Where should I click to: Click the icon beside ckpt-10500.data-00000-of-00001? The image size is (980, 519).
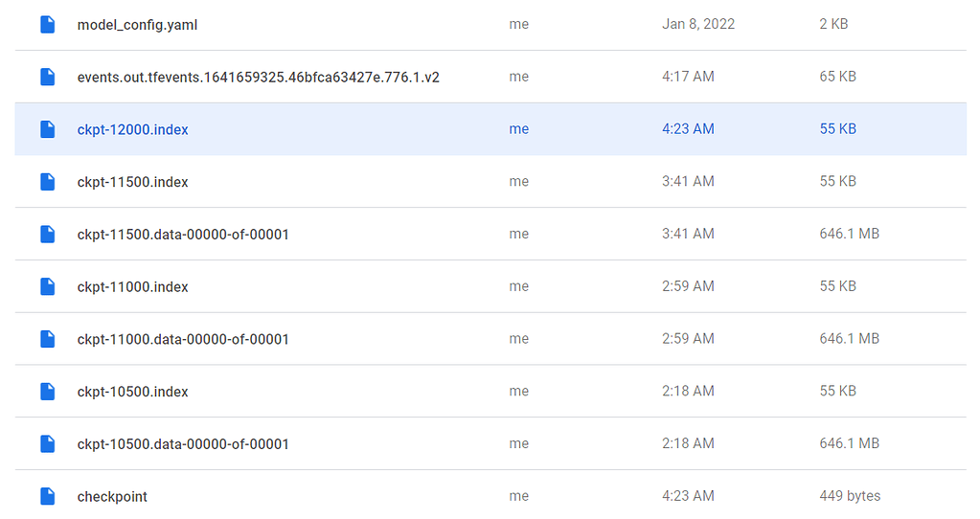[47, 444]
